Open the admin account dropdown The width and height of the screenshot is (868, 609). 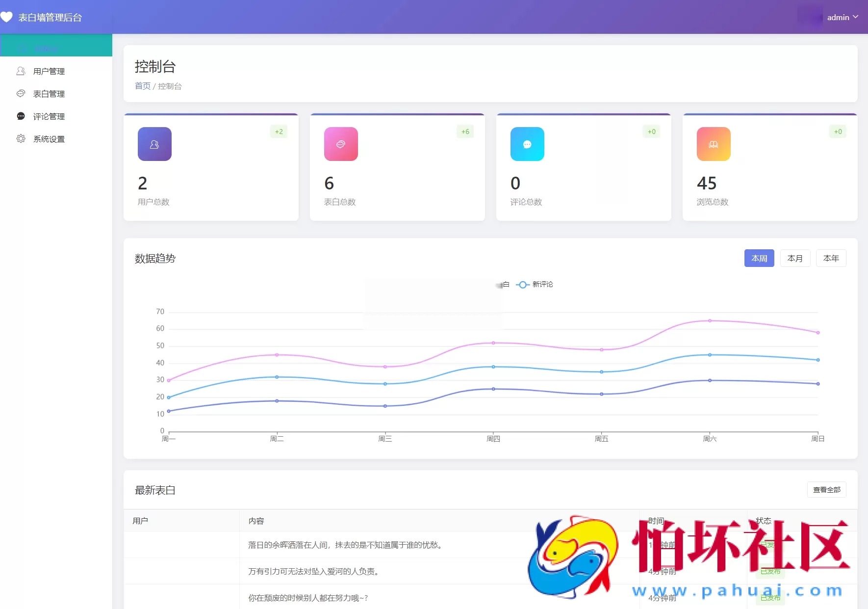click(x=838, y=17)
